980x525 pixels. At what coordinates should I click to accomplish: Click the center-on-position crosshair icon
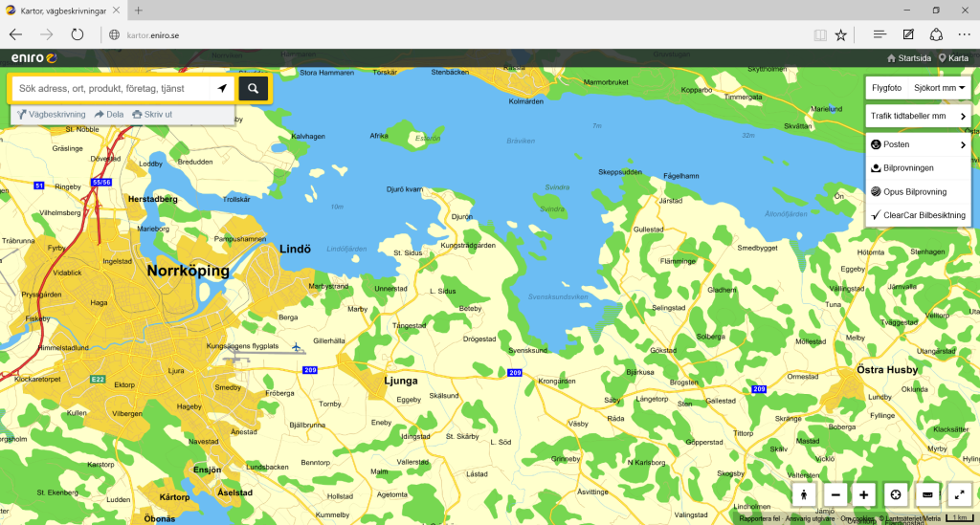896,495
